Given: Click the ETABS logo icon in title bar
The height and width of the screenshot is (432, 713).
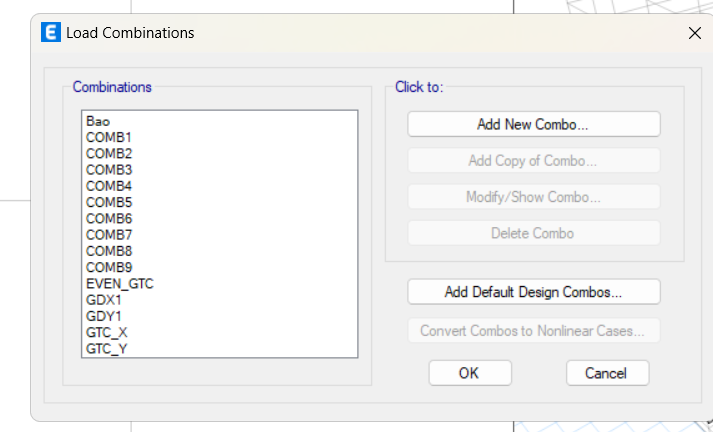Looking at the screenshot, I should point(50,32).
